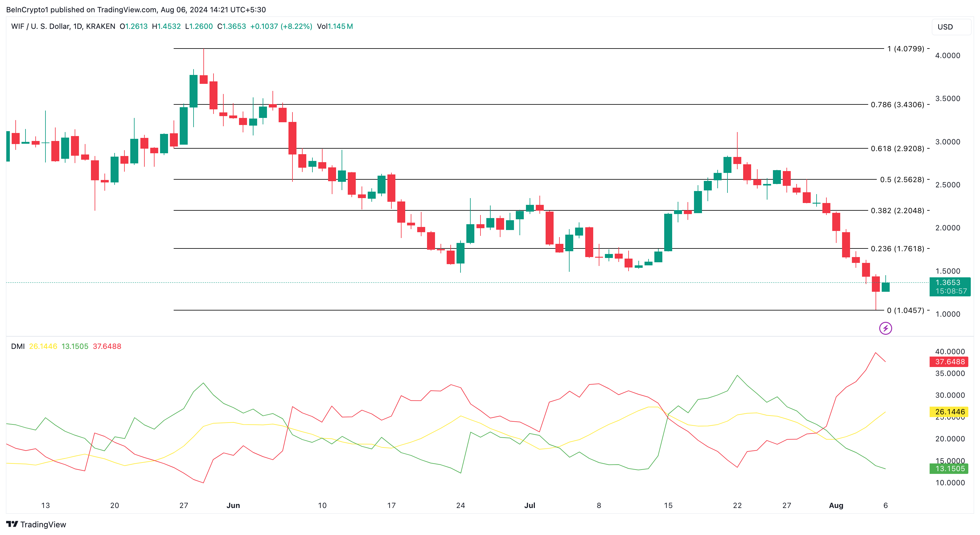This screenshot has height=535, width=980.
Task: Click the Aug marker on time axis
Action: coord(836,505)
